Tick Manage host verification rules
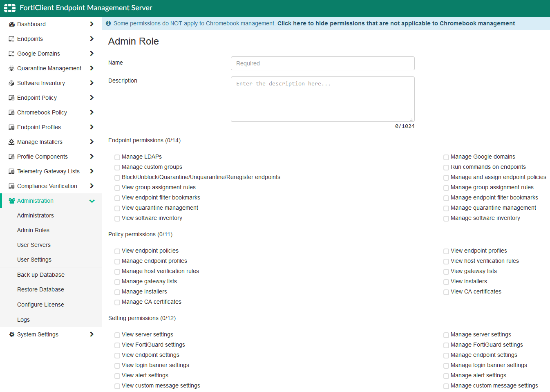Viewport: 550px width, 392px height. click(117, 271)
